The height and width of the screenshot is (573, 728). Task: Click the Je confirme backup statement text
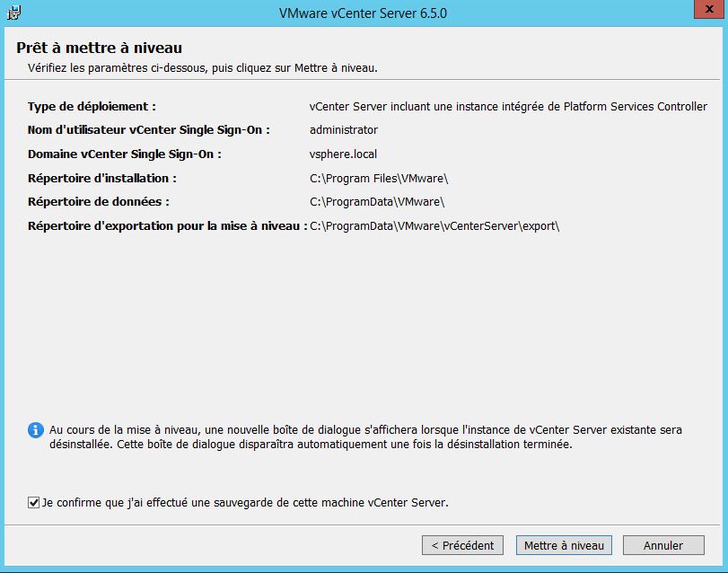[245, 503]
